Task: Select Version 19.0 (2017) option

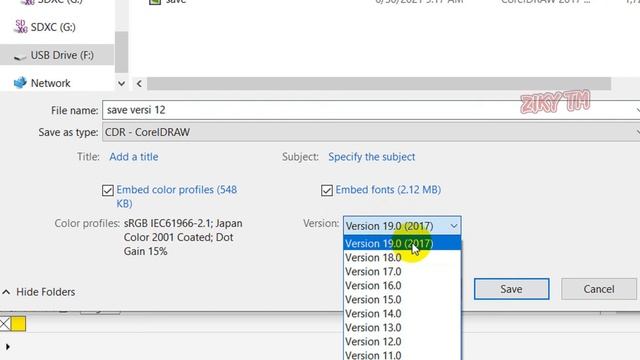Action: [402, 243]
